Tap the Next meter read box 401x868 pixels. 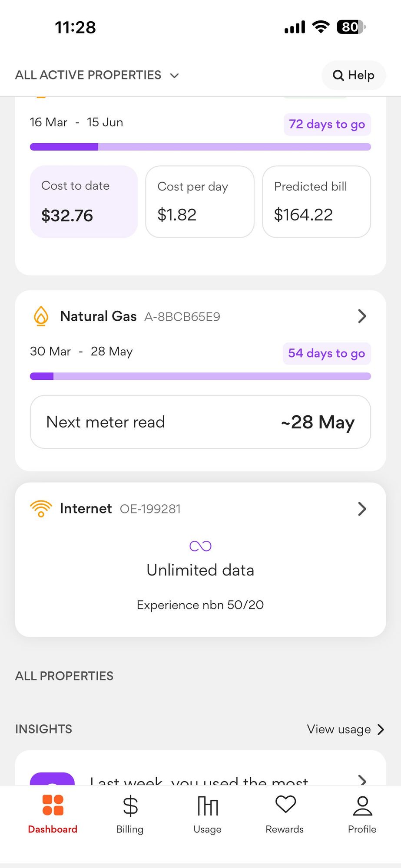[x=200, y=422]
